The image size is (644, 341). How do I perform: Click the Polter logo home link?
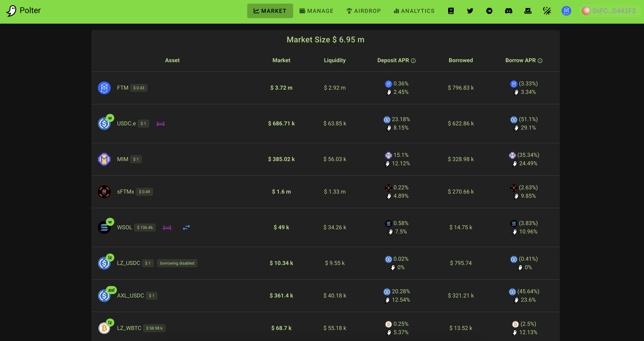point(23,10)
